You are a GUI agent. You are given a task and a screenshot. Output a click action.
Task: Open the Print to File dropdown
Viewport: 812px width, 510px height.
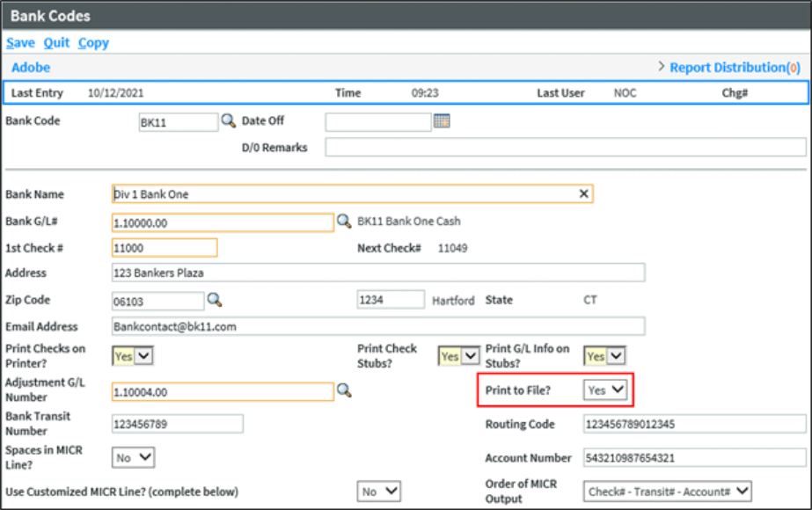tap(605, 390)
